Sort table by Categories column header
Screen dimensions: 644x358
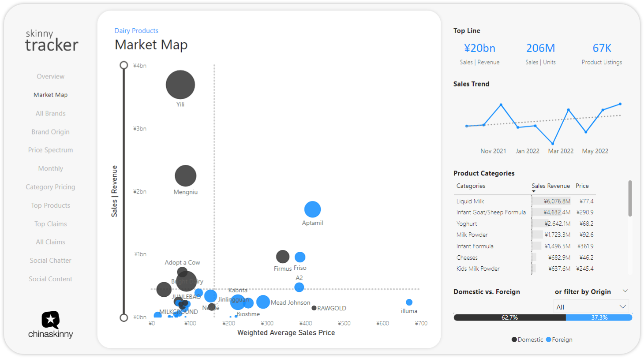pos(471,186)
